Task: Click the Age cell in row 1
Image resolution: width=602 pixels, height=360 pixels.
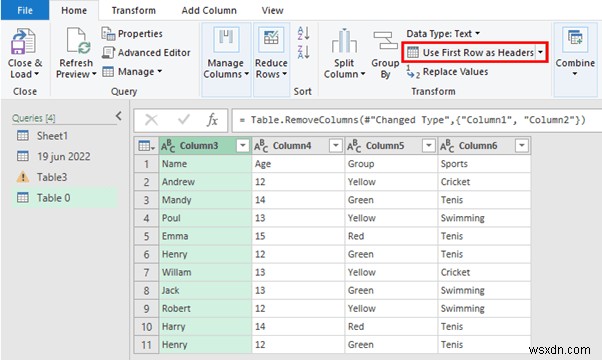Action: [x=298, y=164]
